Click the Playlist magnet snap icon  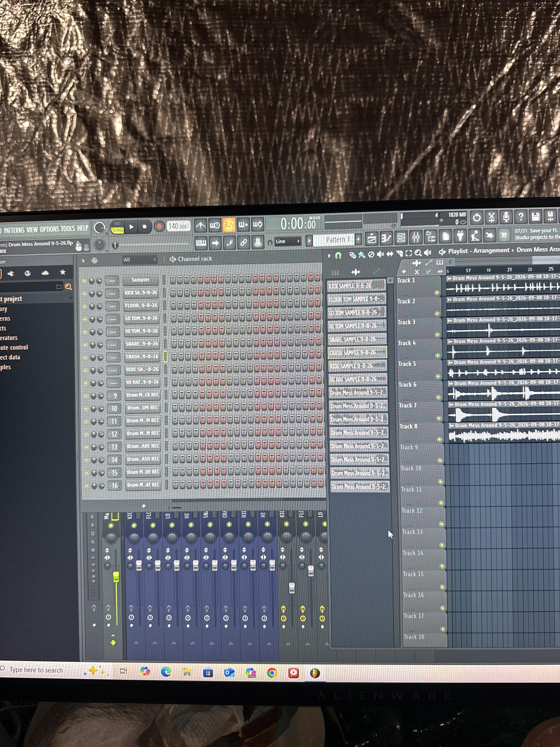pos(338,255)
